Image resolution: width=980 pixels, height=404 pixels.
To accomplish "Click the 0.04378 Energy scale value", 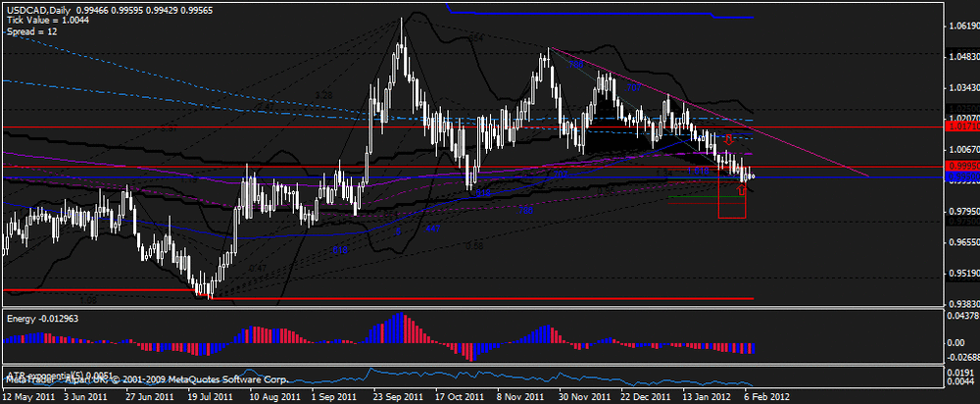I will point(963,318).
